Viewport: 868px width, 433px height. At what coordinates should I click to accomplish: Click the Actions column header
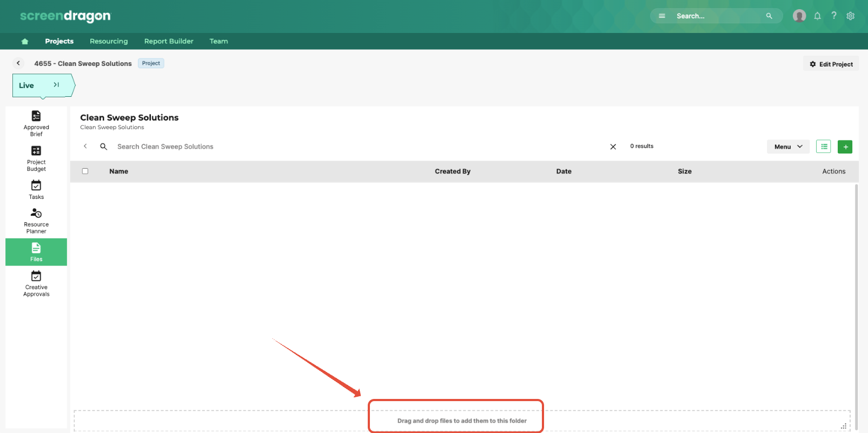[x=833, y=171]
